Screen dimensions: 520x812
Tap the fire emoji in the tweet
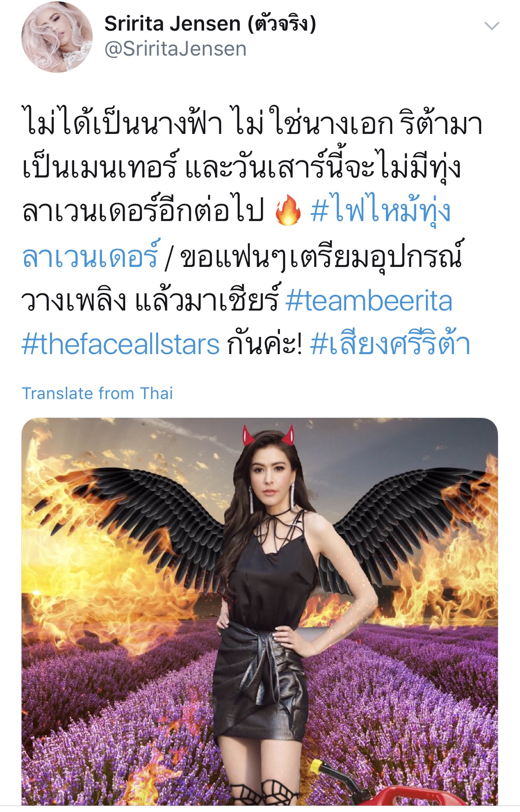pos(288,210)
